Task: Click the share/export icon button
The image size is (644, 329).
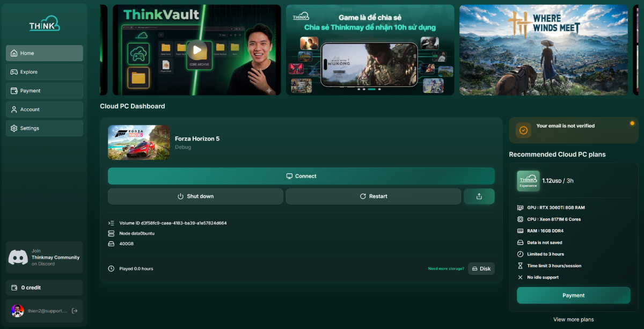Action: (x=479, y=196)
